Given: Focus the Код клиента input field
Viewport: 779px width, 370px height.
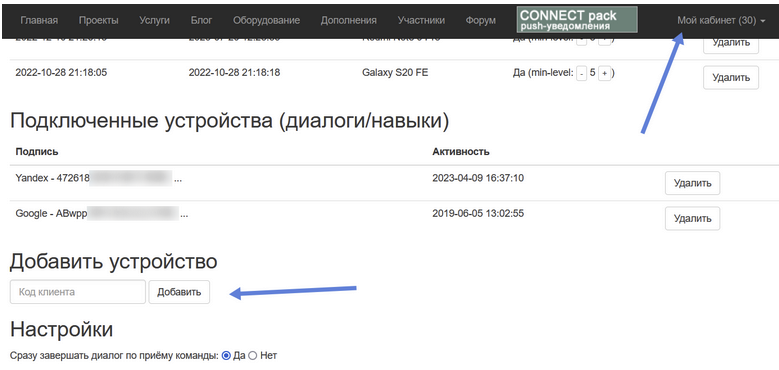Looking at the screenshot, I should point(78,292).
